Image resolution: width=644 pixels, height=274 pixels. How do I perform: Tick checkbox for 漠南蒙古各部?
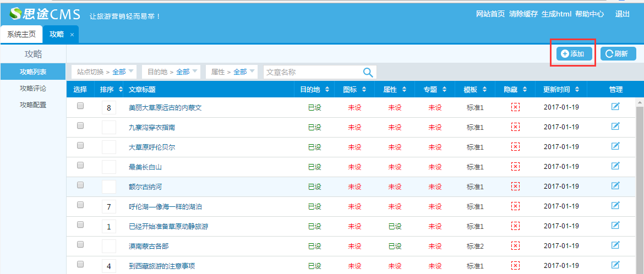(80, 245)
